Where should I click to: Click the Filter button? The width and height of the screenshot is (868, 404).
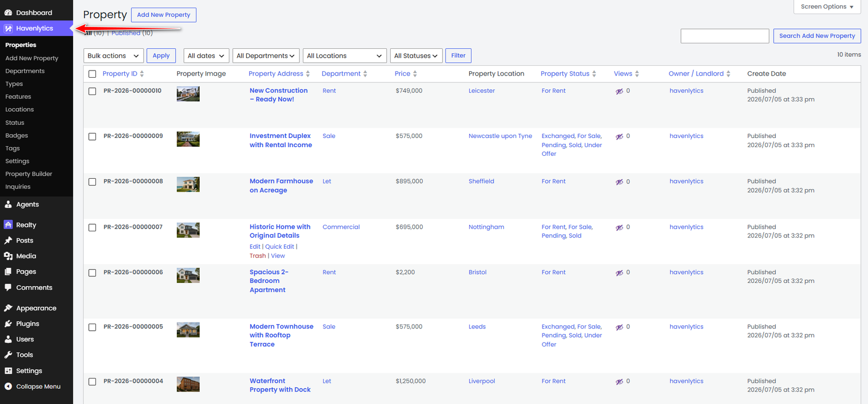pyautogui.click(x=458, y=55)
